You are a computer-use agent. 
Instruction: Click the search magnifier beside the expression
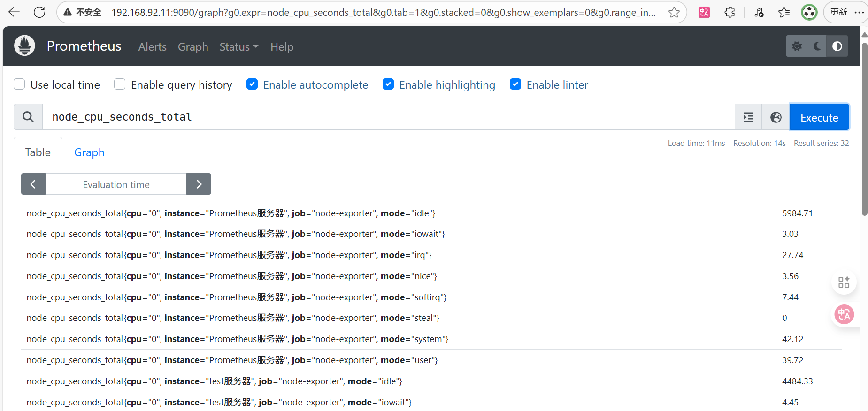click(28, 117)
